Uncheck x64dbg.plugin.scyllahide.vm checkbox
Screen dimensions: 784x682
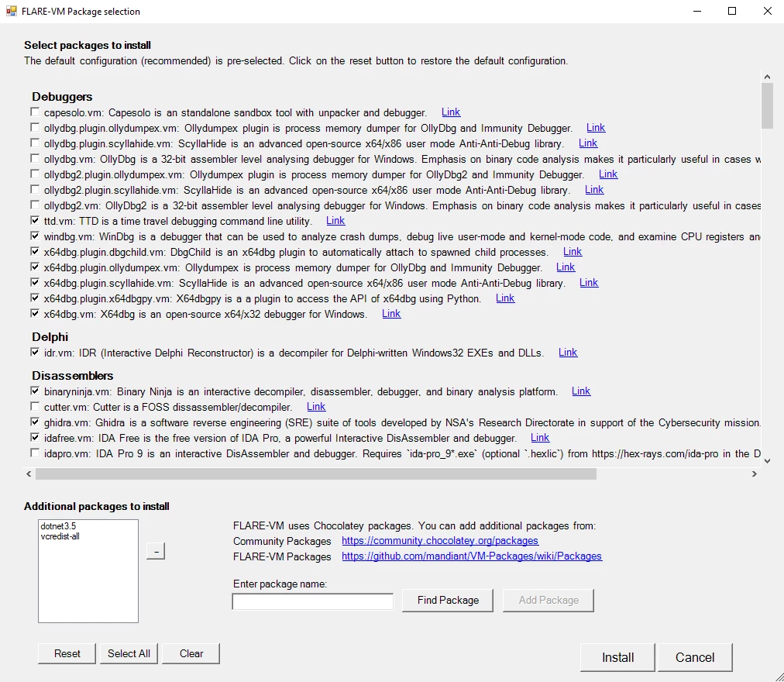(35, 283)
